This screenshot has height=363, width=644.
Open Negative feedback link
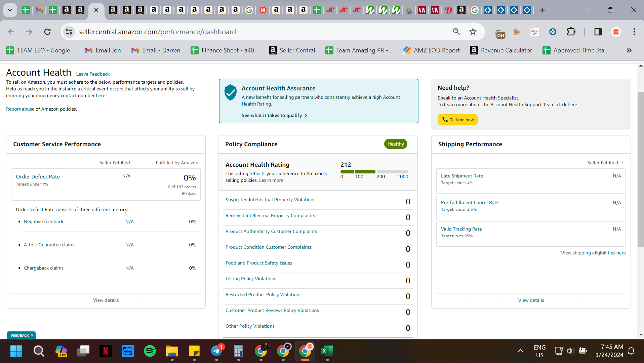43,221
